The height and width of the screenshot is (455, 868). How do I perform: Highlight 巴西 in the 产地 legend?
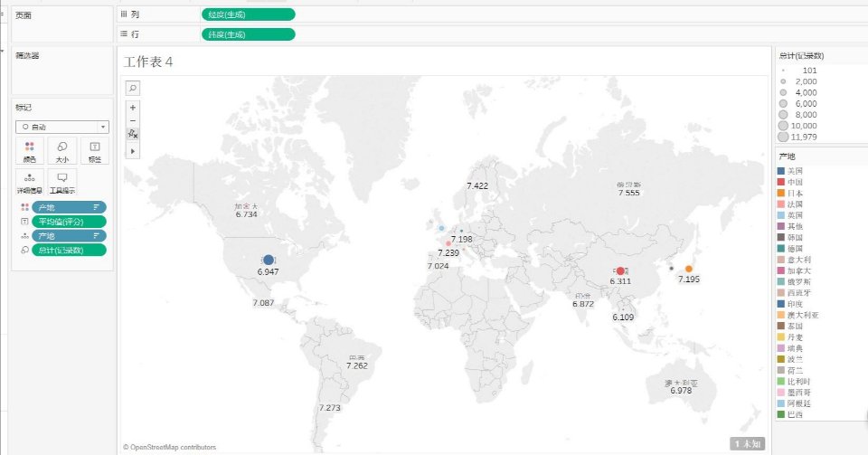(795, 414)
